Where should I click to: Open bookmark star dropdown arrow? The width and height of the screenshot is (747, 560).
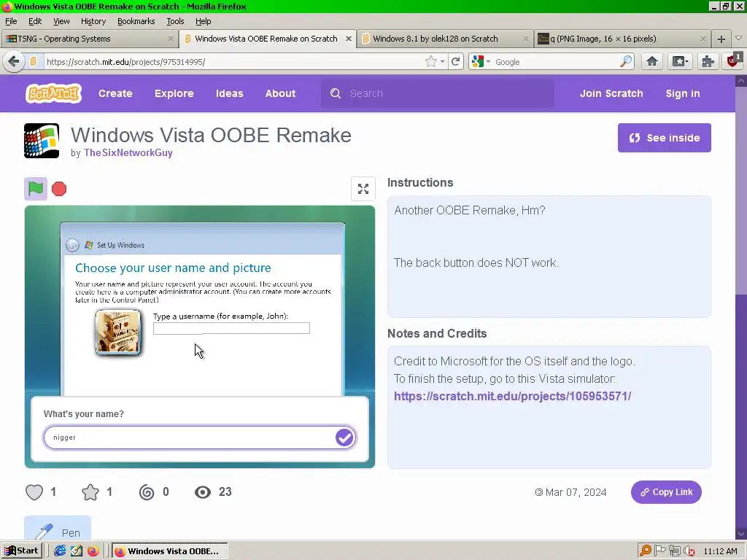[442, 62]
